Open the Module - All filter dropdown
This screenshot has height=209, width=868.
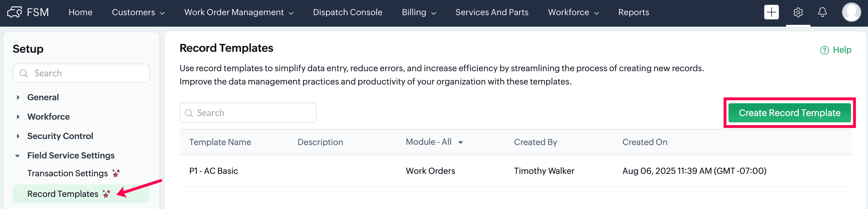(x=434, y=142)
